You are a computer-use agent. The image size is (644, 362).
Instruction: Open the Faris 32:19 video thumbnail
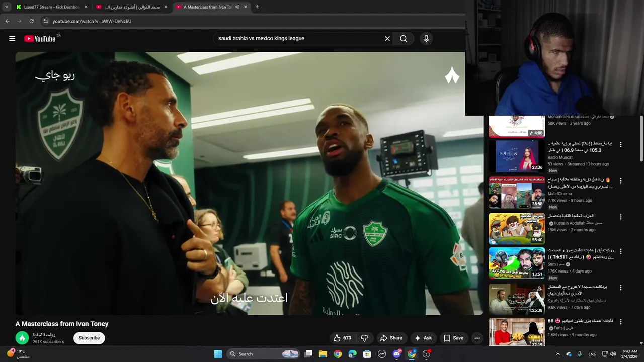point(517,332)
